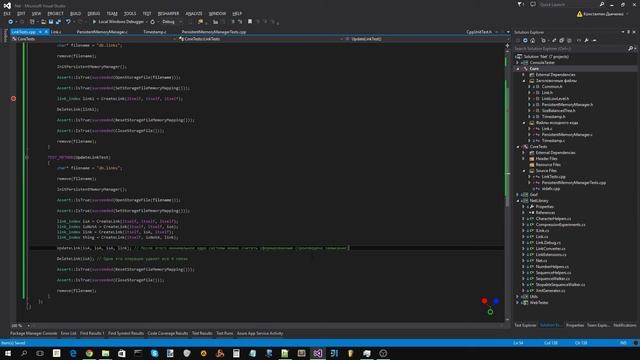Open the RESHARPER menu
Viewport: 640px width, 360px height.
[168, 13]
